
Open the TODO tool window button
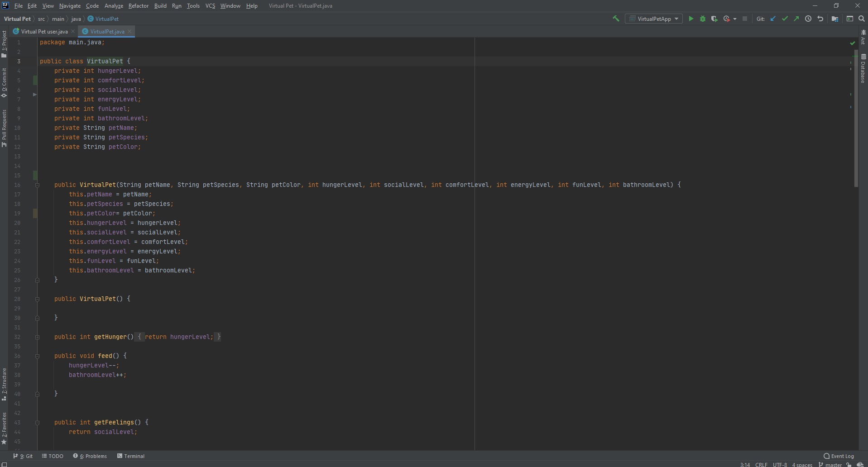click(53, 456)
